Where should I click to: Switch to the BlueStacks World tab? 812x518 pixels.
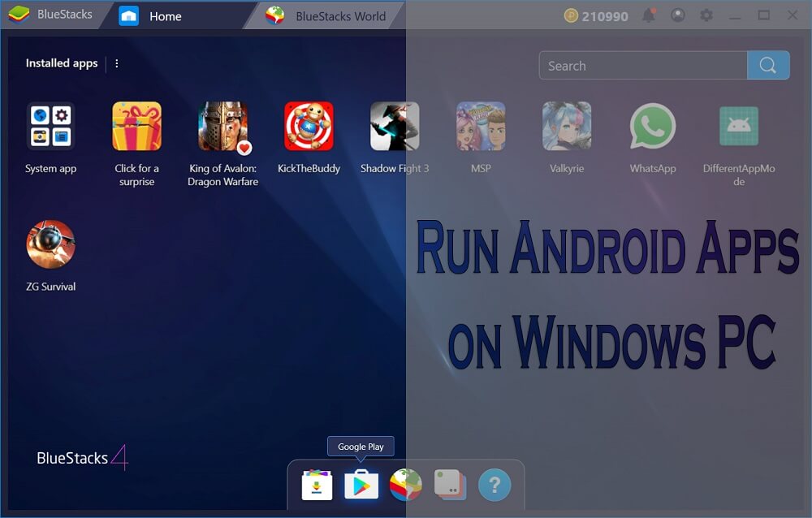point(326,16)
